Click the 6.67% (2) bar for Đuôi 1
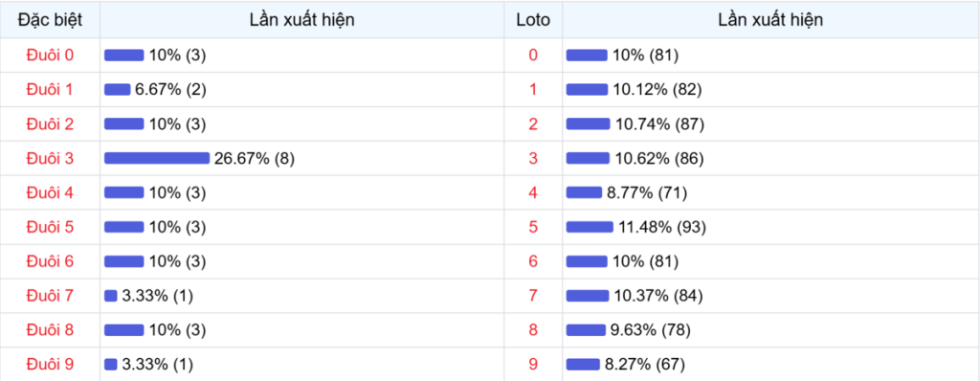 118,89
